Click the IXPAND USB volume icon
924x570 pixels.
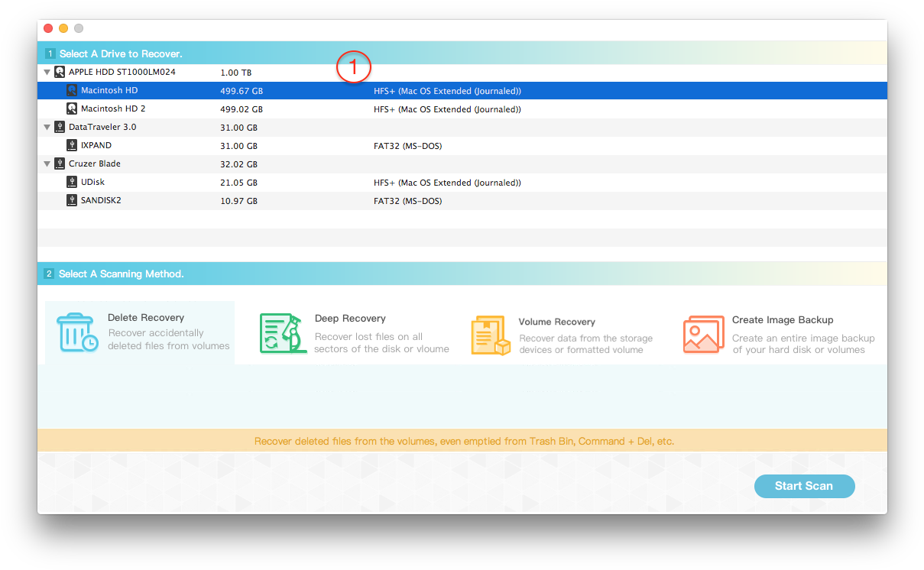pos(72,145)
